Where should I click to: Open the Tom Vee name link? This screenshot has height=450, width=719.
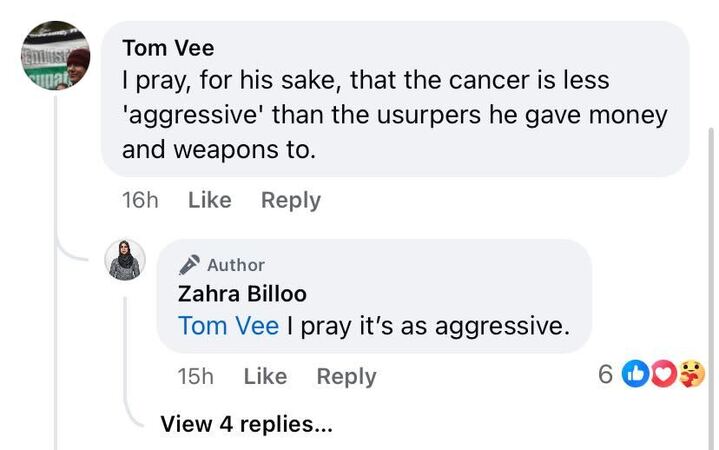(x=168, y=48)
